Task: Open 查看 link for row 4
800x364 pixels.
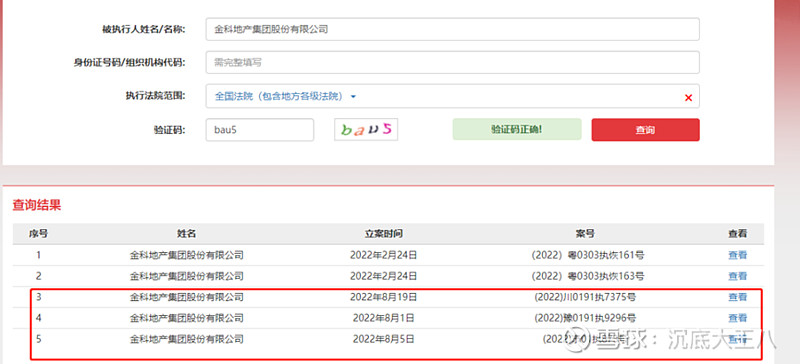Action: (x=737, y=318)
